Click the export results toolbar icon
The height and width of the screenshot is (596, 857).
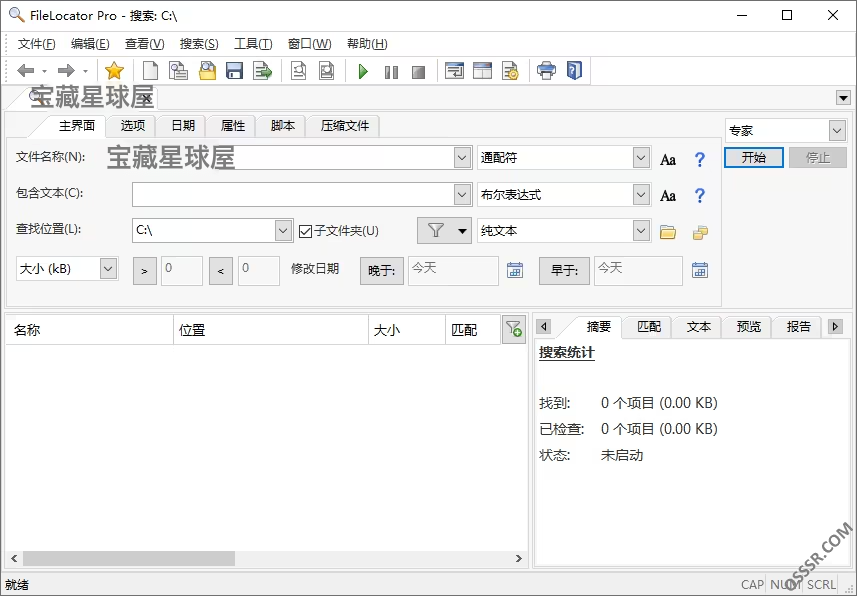pyautogui.click(x=262, y=71)
